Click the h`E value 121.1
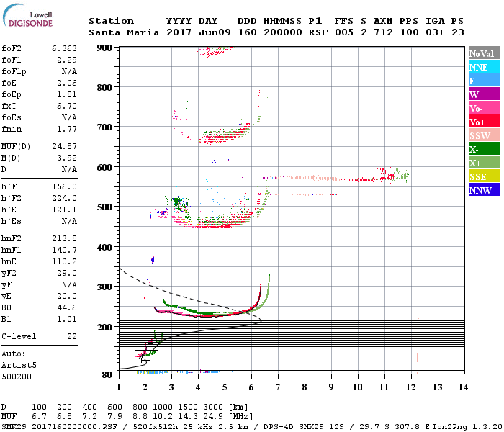Image resolution: width=504 pixels, height=432 pixels. [64, 210]
